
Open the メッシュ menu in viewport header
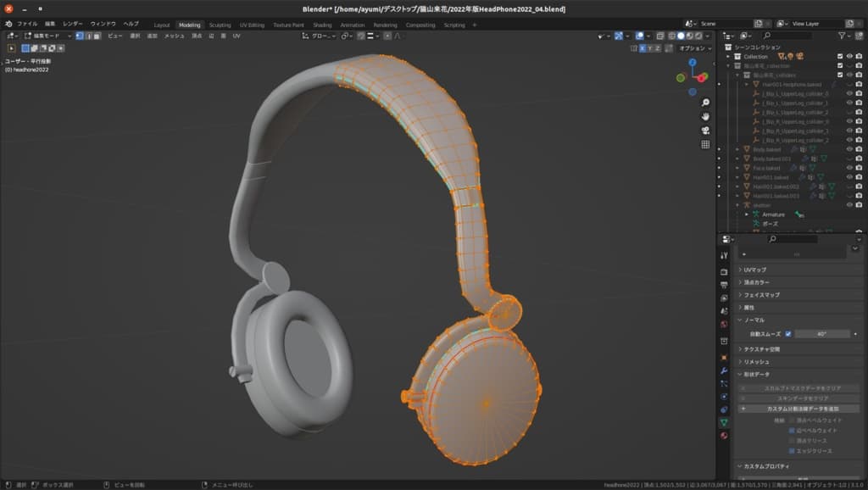174,36
